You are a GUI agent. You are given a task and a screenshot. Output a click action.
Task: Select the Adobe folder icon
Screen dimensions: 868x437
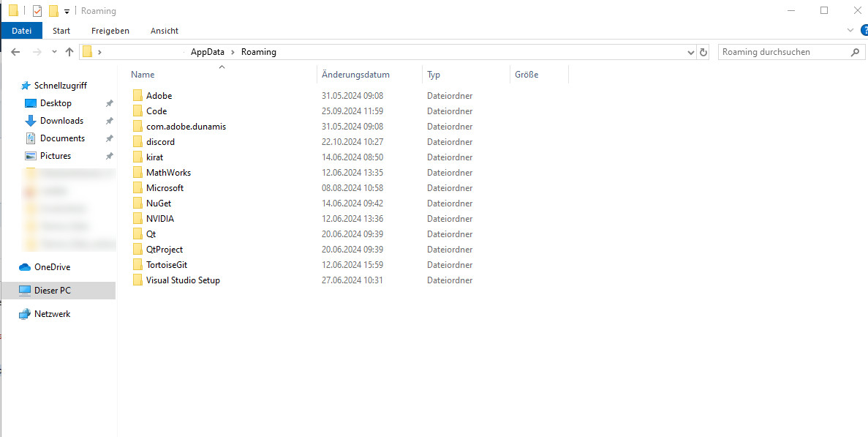tap(137, 96)
